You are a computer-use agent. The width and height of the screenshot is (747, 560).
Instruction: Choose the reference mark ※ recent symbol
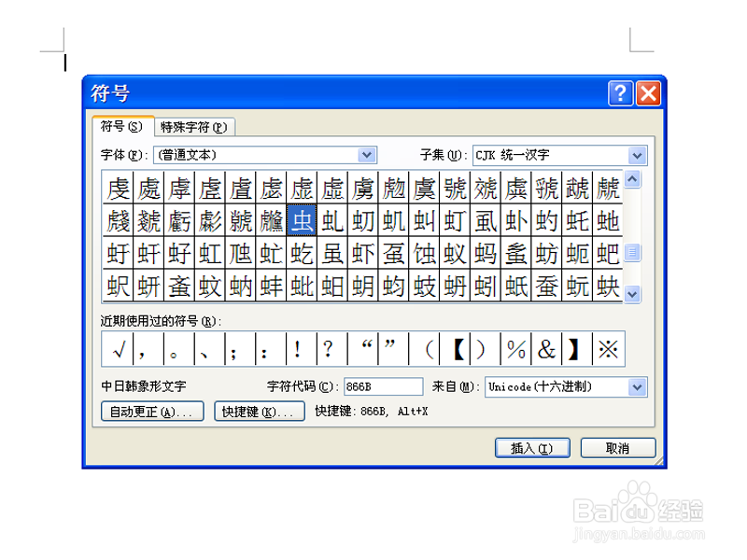tap(608, 349)
